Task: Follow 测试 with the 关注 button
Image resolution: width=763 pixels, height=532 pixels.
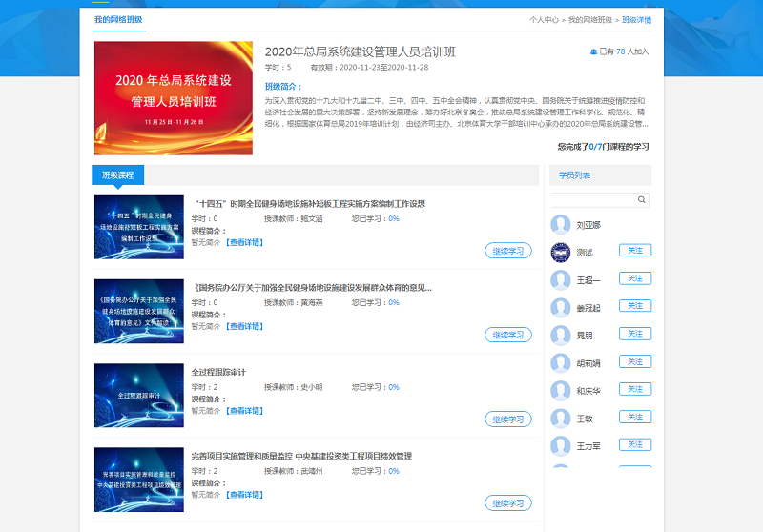Action: [635, 251]
